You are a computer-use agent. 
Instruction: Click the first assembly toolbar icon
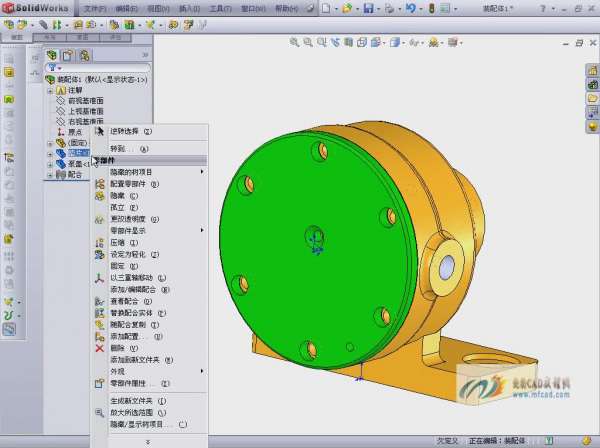[8, 25]
